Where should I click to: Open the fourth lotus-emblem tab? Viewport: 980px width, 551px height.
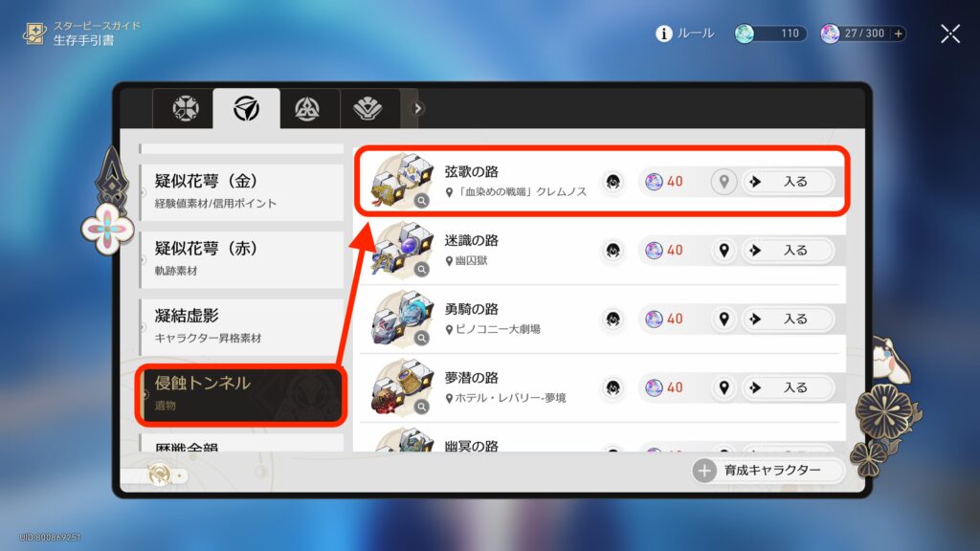point(367,109)
